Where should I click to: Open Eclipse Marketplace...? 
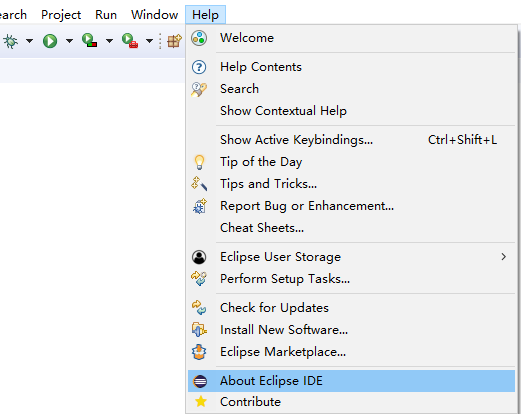[x=351, y=352]
